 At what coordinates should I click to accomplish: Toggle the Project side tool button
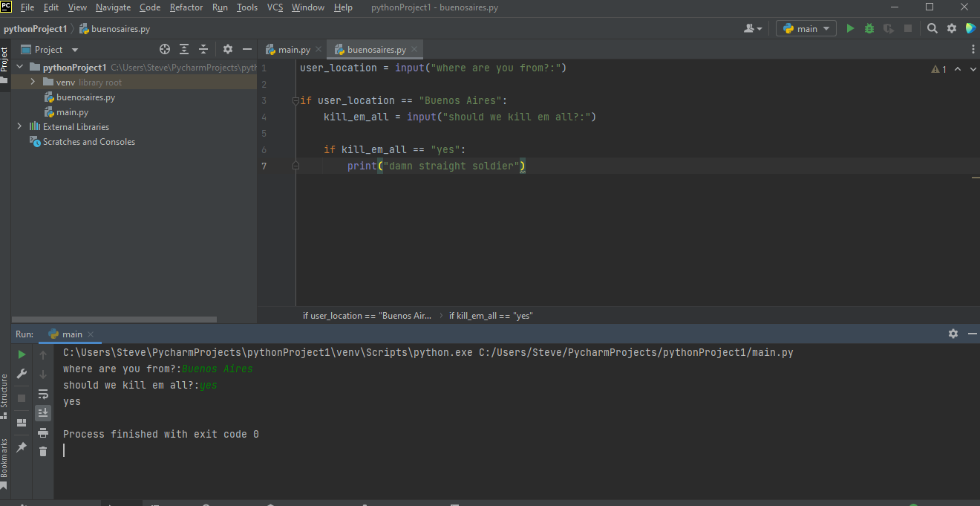[4, 66]
